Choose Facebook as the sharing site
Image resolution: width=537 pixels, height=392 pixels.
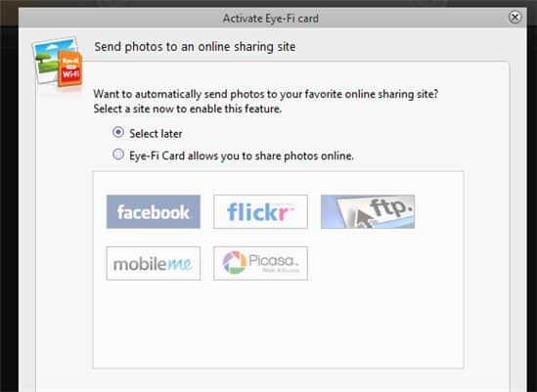click(154, 211)
